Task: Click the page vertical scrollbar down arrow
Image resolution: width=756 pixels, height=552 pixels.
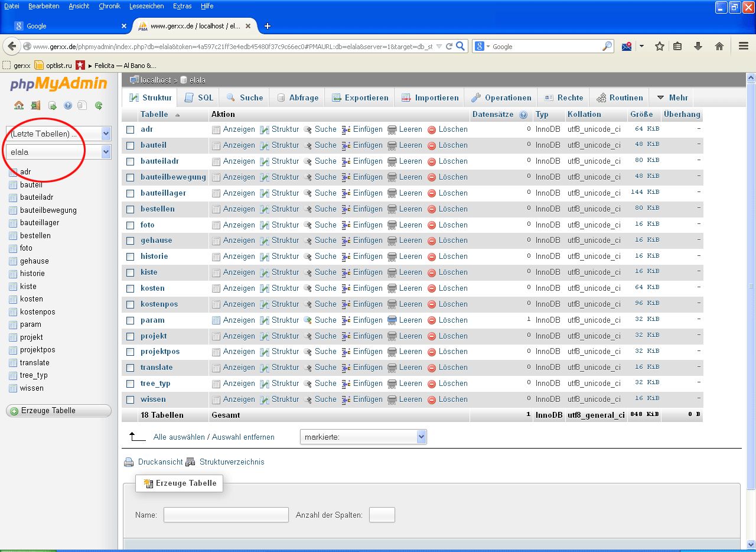Action: coord(751,544)
